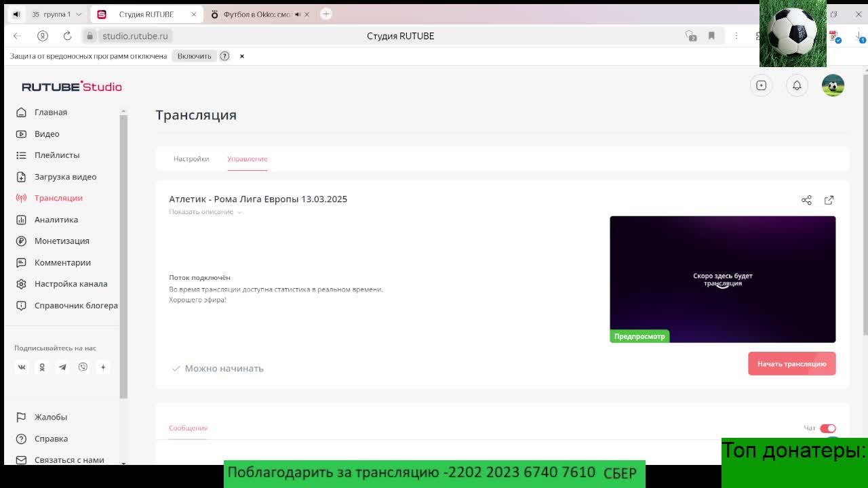Viewport: 868px width, 488px height.
Task: Click the sidebar scrollbar
Action: pyautogui.click(x=123, y=256)
